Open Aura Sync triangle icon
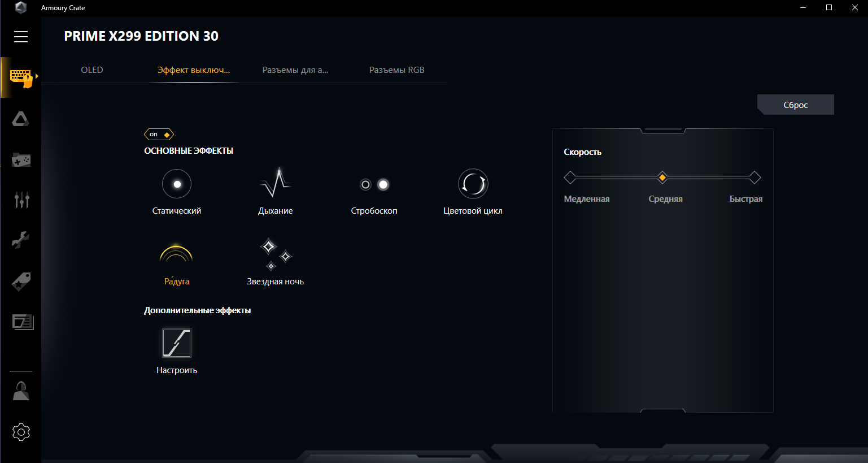Viewport: 868px width, 463px height. click(21, 119)
